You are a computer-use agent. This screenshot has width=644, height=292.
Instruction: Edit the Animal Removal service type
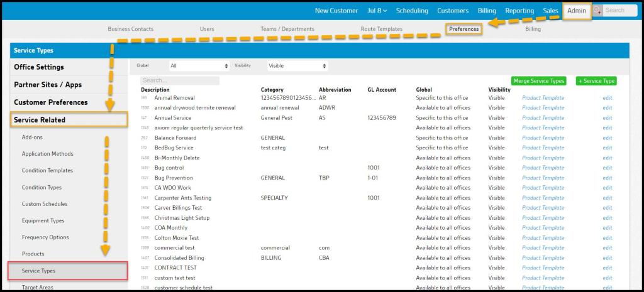pyautogui.click(x=607, y=98)
